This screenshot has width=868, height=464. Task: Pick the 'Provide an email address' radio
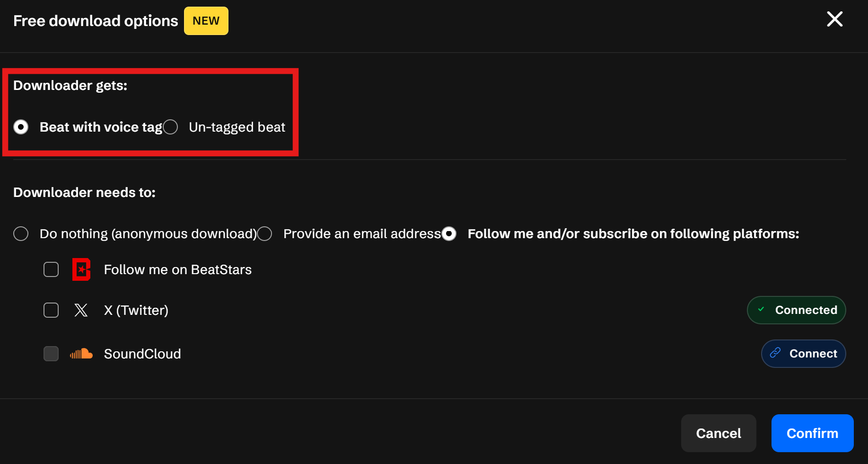coord(264,233)
